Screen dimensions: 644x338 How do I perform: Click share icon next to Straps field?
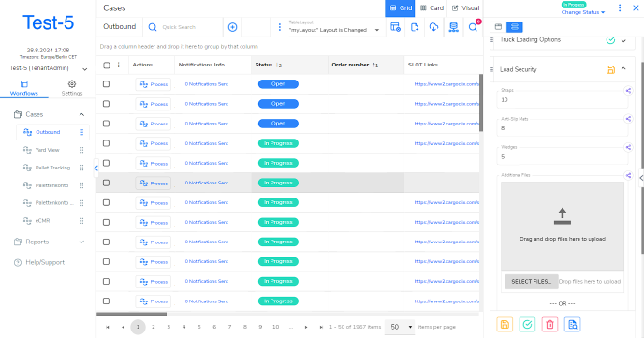click(628, 91)
